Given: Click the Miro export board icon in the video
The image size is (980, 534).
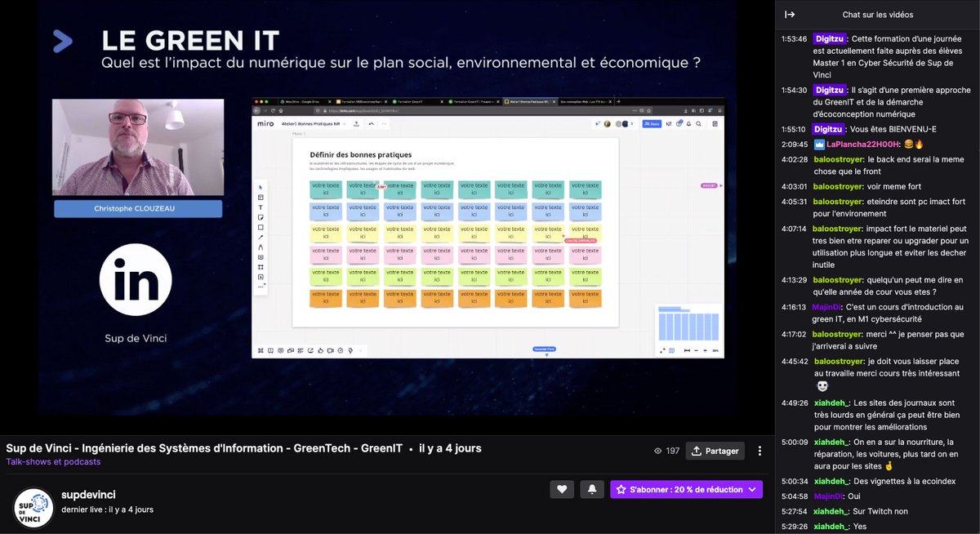Looking at the screenshot, I should coord(356,123).
